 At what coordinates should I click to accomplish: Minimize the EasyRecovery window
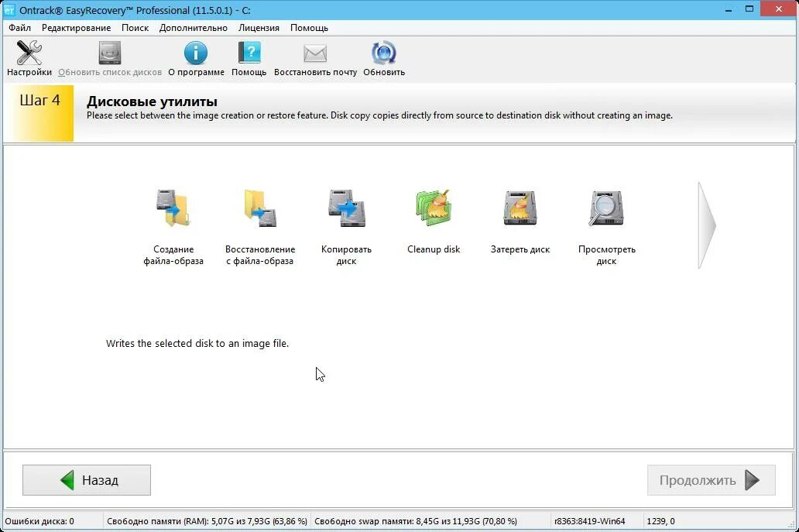click(x=729, y=9)
